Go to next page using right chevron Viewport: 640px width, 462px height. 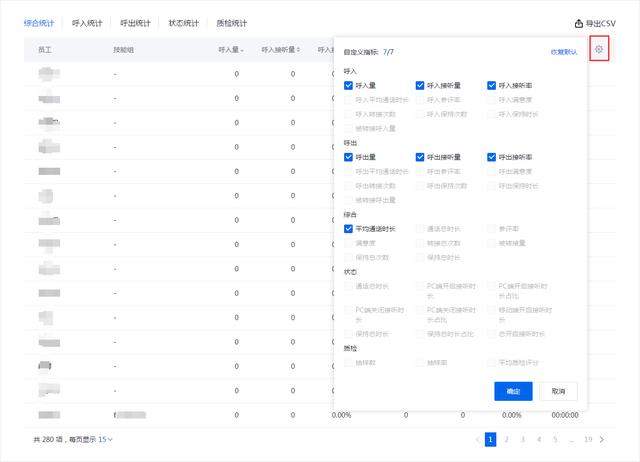[602, 440]
